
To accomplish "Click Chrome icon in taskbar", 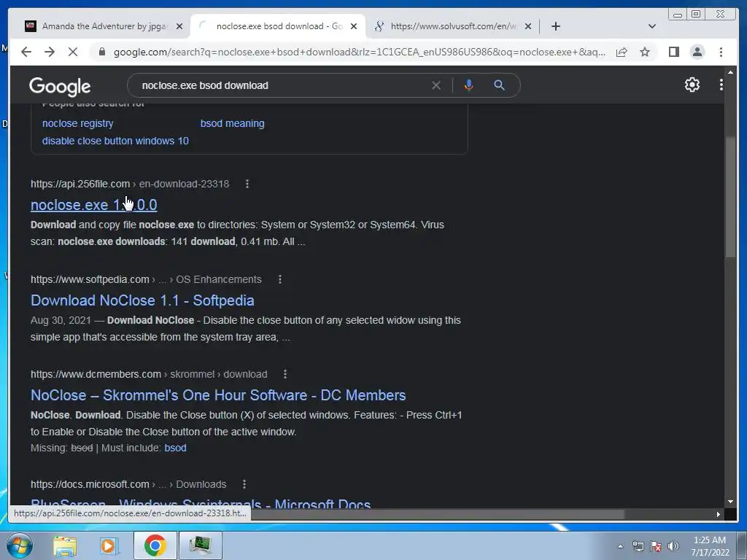I will coord(155,545).
